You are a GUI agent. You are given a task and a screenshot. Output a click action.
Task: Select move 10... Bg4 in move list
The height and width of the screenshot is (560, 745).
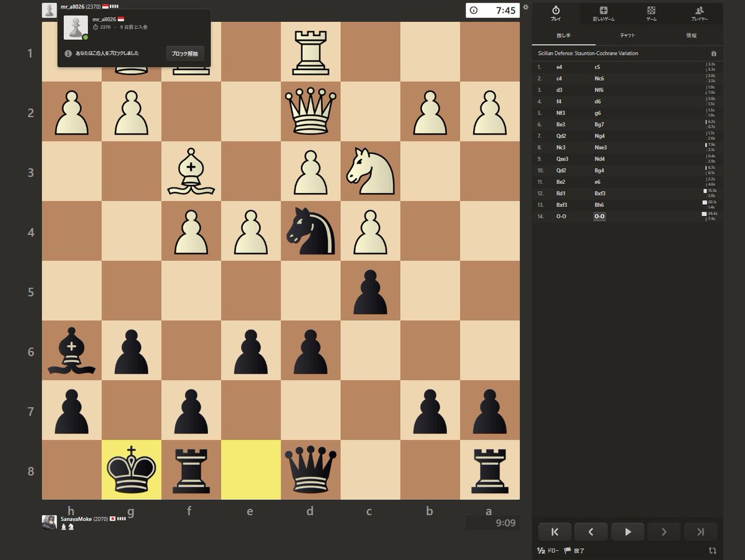click(x=599, y=170)
